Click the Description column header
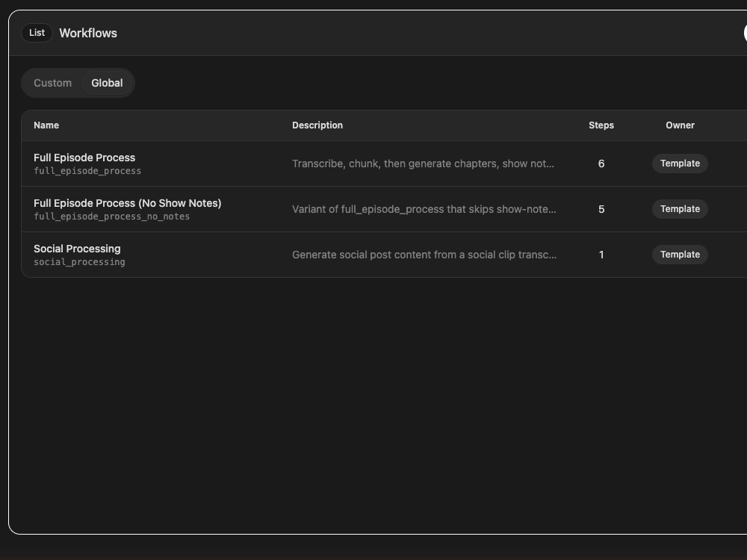The height and width of the screenshot is (560, 747). 317,125
